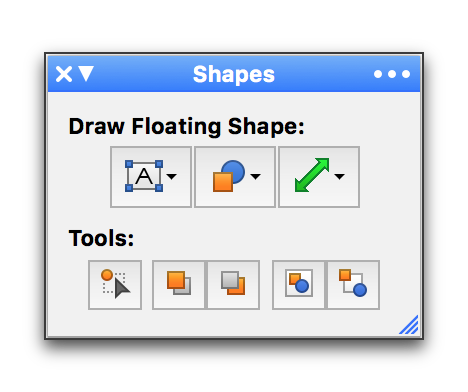
Task: Click the blank gray area beside the Tools label
Action: coord(267,238)
